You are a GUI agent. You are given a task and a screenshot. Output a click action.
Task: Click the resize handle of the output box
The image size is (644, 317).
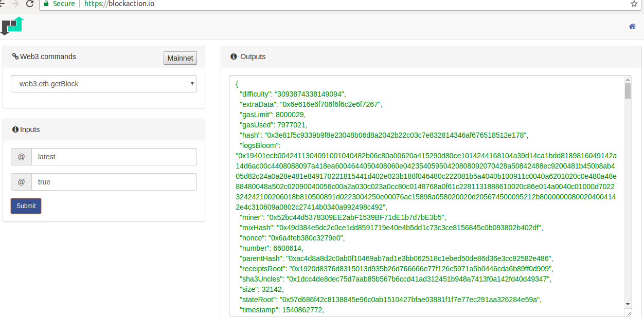628,312
